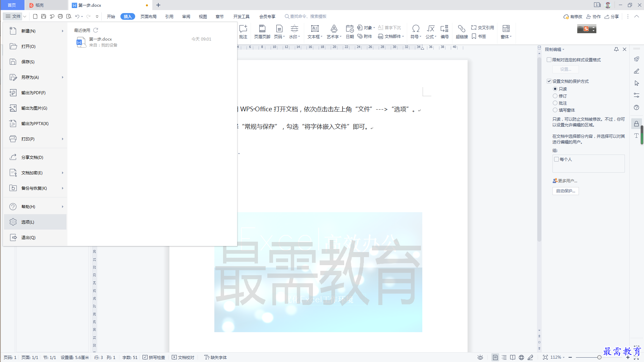Viewport: 644px width, 362px height.
Task: Uncheck 设置文档的保护方式
Action: [549, 81]
